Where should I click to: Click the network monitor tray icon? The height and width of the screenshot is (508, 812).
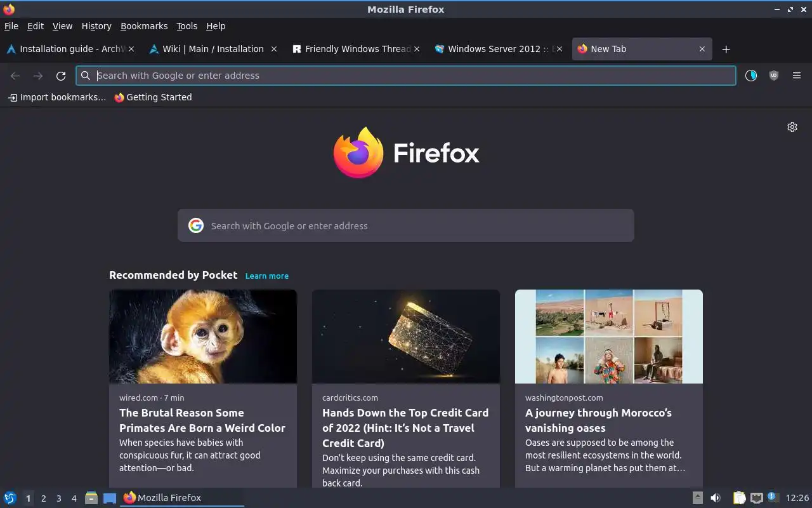(756, 498)
